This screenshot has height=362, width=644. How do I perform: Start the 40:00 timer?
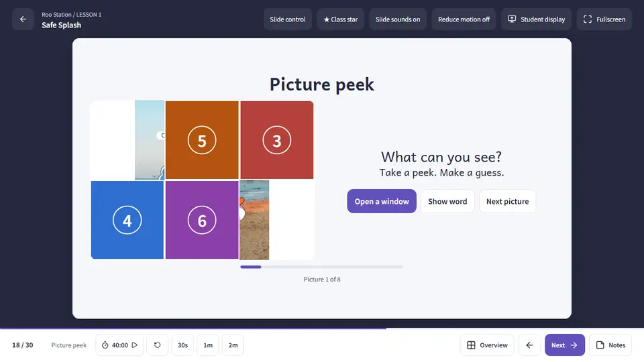click(119, 345)
